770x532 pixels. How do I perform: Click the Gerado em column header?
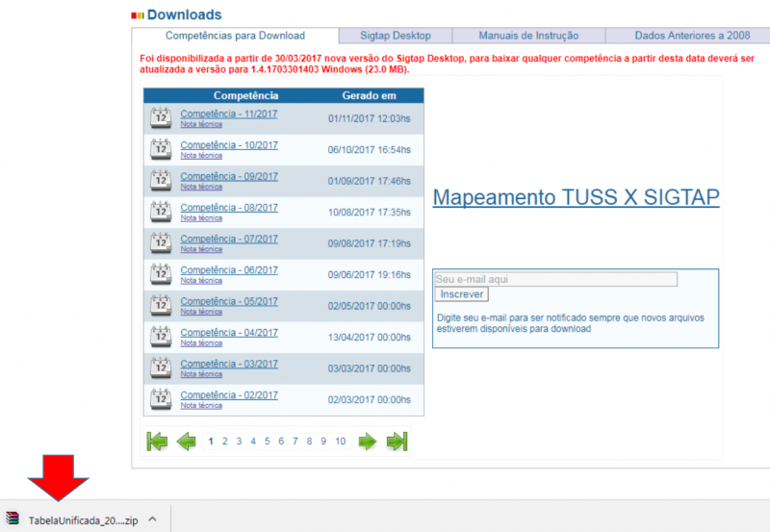370,95
